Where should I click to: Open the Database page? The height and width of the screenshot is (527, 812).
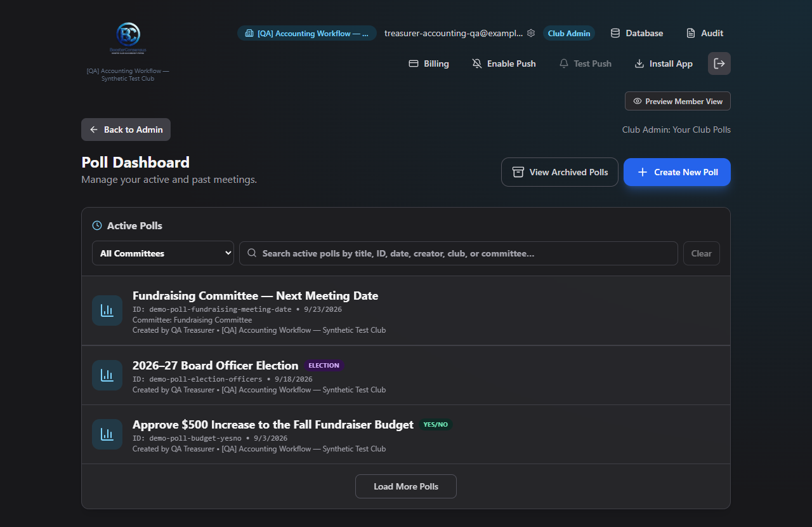637,33
